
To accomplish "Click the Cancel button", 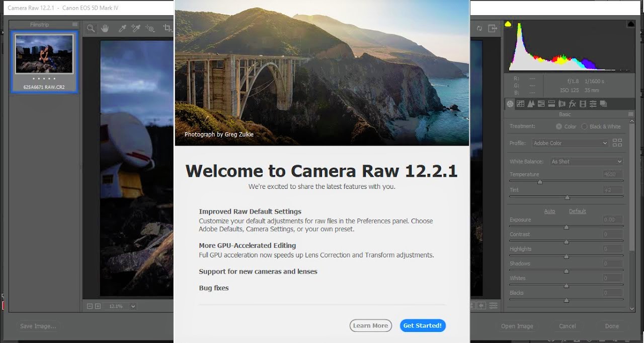I will pos(568,326).
